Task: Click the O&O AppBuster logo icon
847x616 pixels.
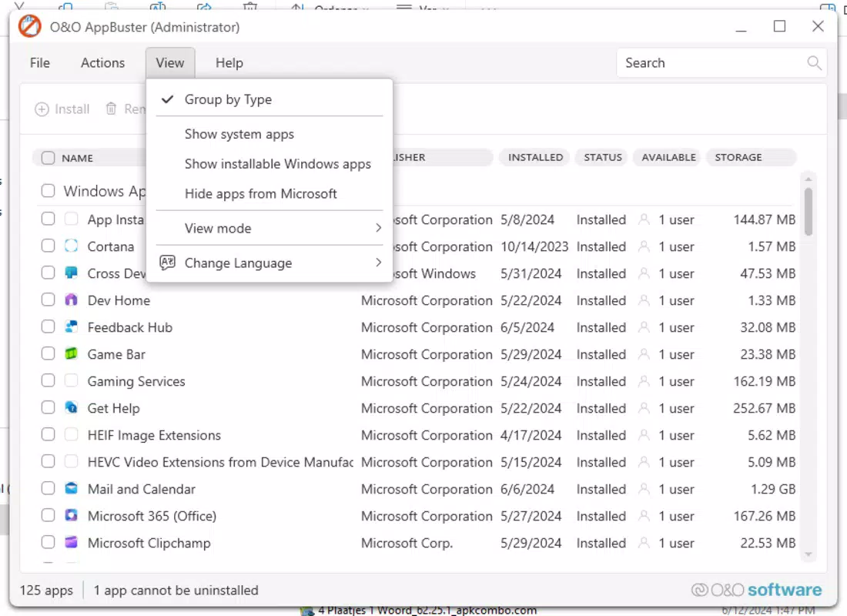Action: coord(30,26)
